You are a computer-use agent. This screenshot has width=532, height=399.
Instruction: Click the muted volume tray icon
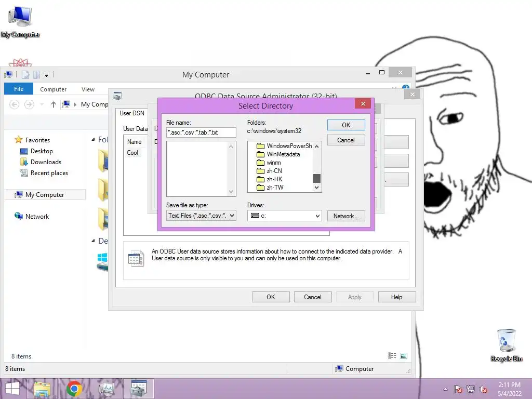point(483,389)
